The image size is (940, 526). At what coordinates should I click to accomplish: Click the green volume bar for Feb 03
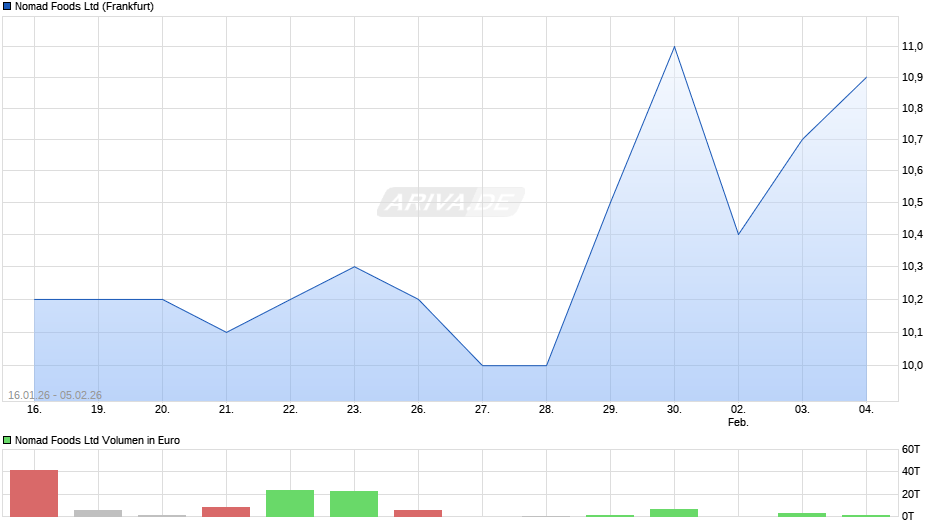(x=802, y=515)
